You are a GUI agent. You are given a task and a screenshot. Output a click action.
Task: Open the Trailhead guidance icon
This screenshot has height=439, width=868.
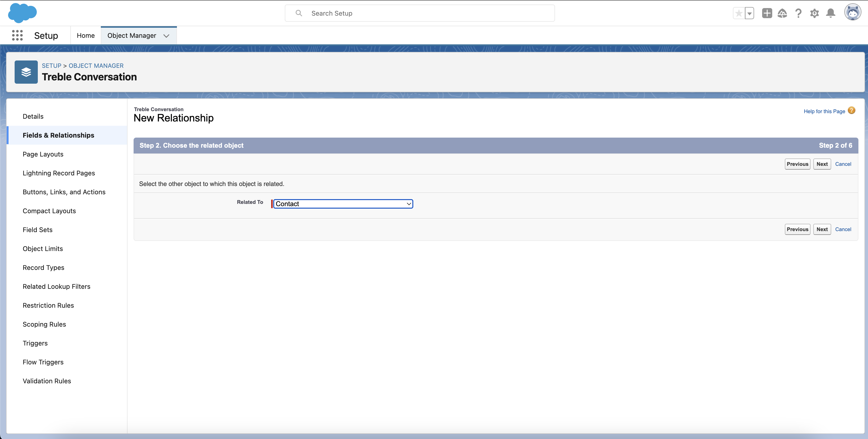pos(782,13)
